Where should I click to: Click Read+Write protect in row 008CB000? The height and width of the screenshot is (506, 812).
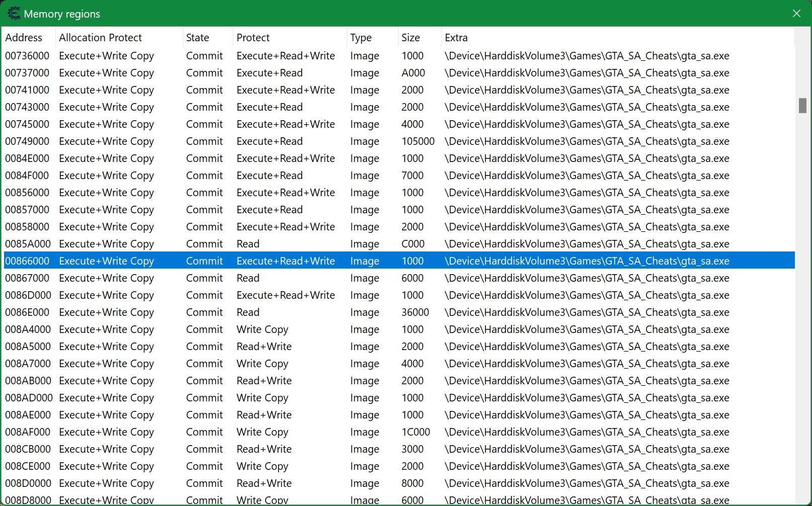(x=264, y=449)
